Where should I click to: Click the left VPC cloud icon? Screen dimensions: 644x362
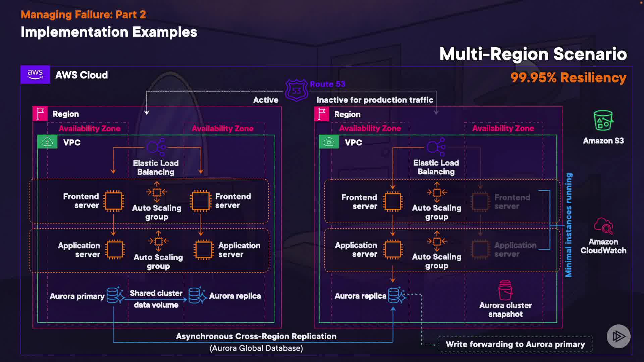pos(47,142)
